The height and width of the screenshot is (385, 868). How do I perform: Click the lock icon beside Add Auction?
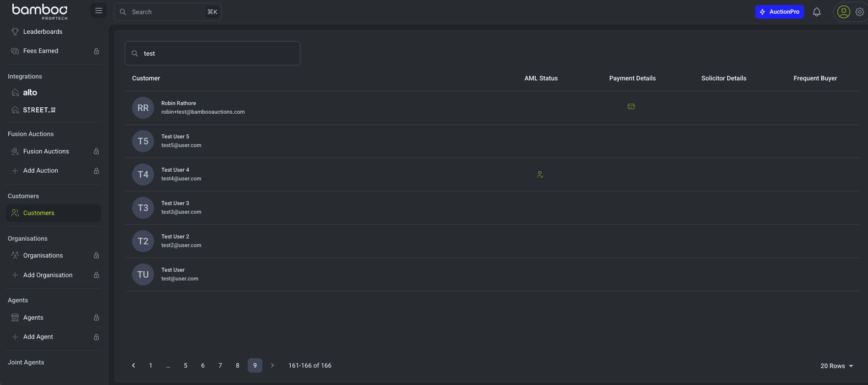coord(96,171)
